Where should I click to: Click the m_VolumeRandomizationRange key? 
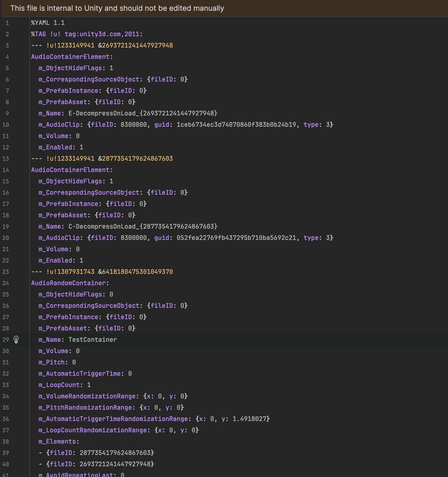coord(87,396)
